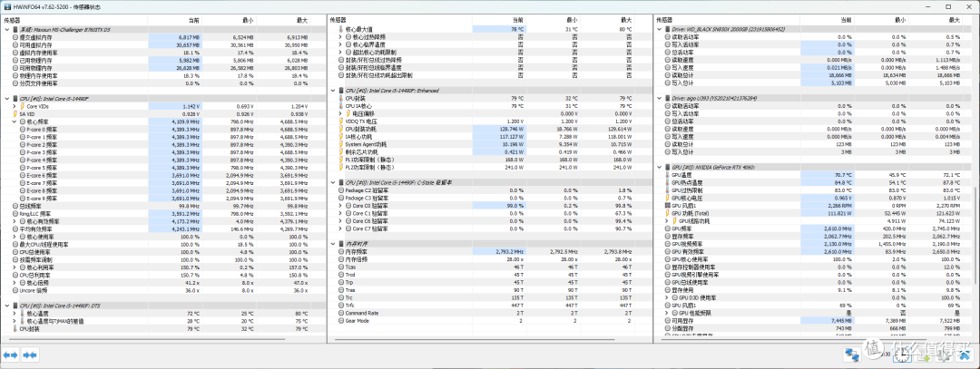The width and height of the screenshot is (980, 369).
Task: Click chip icon beside 系统: Maxsun header
Action: tap(15, 29)
